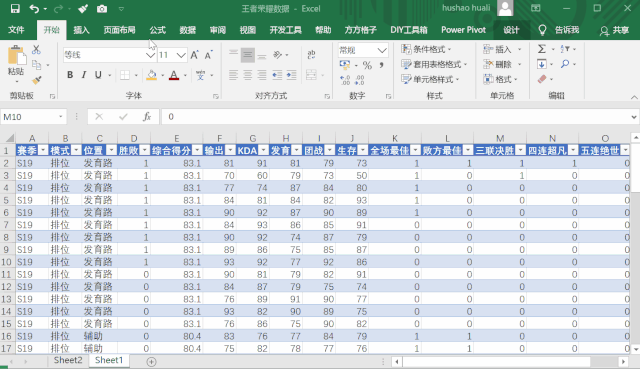The height and width of the screenshot is (369, 640).
Task: Save the workbook with the floppy disk icon
Action: pos(15,9)
